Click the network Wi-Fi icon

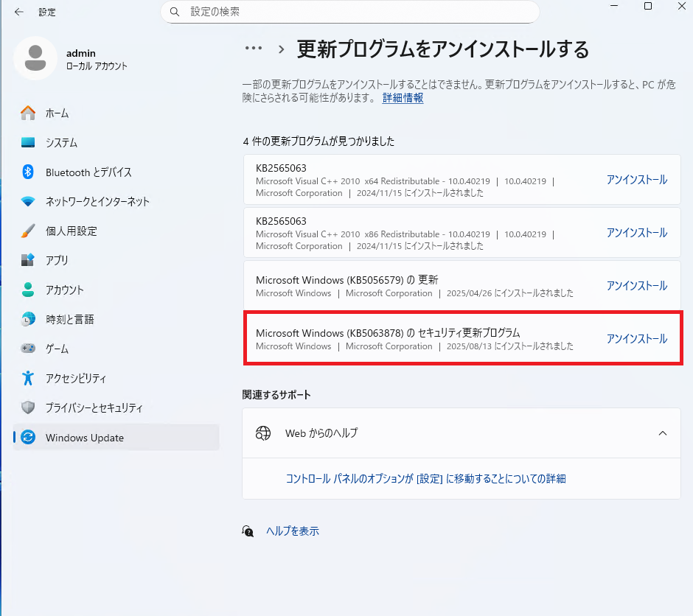(x=28, y=201)
